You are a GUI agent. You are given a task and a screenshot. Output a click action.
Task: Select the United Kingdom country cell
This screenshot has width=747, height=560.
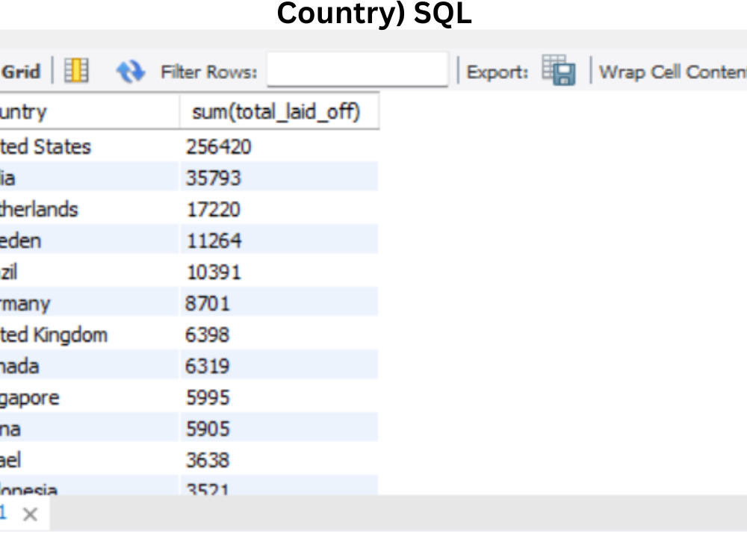89,335
